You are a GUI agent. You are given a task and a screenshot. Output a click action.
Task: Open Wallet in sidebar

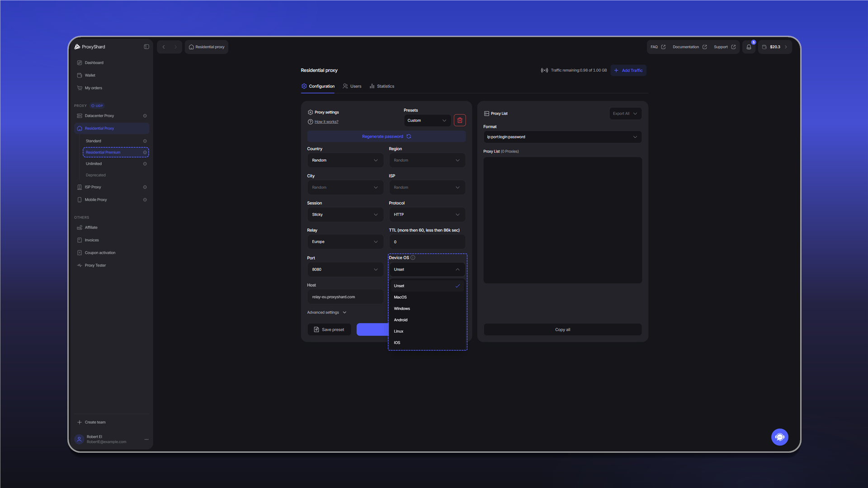pos(90,75)
